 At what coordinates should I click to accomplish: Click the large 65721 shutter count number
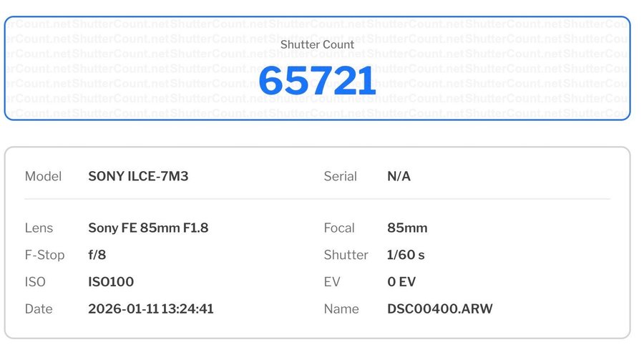tap(317, 81)
